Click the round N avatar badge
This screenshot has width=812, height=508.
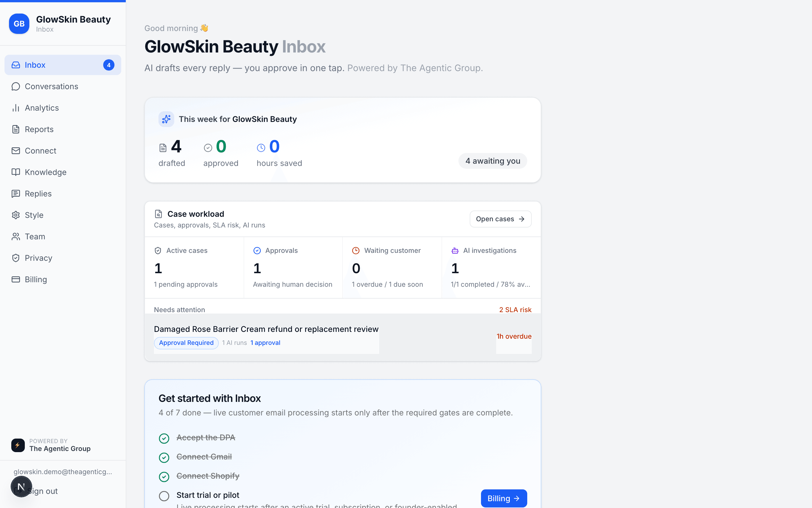(21, 487)
